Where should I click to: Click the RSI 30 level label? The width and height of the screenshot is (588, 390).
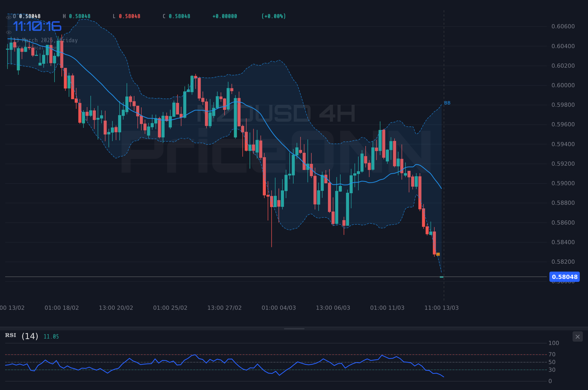[552, 370]
